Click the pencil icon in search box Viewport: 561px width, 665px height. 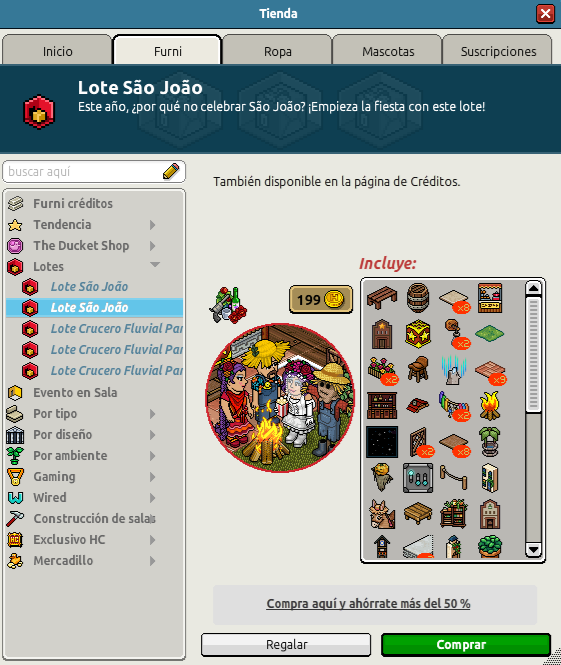point(171,171)
